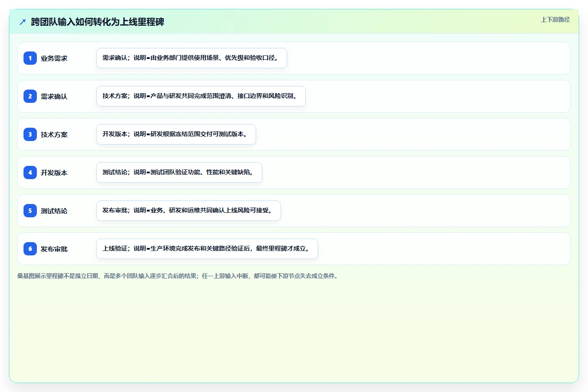588x392 pixels.
Task: Click the footnote starting with 桑基图展示里程碑
Action: (178, 276)
